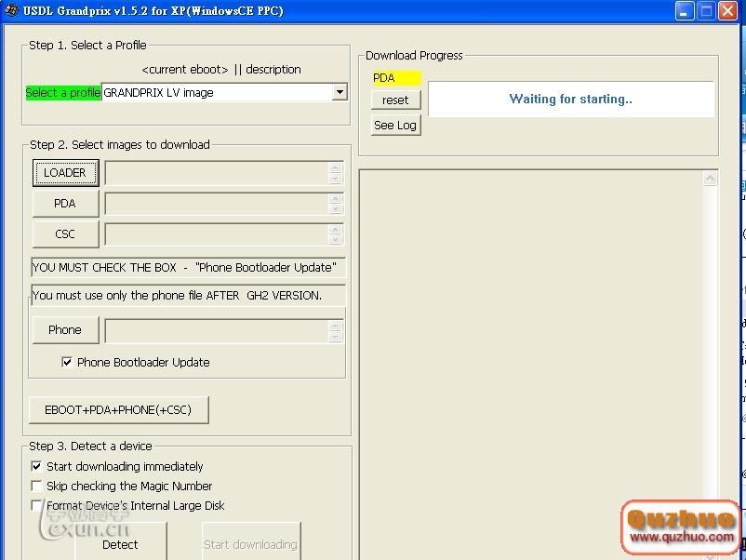Open the Select a profile dropdown arrow
This screenshot has width=746, height=560.
click(340, 92)
